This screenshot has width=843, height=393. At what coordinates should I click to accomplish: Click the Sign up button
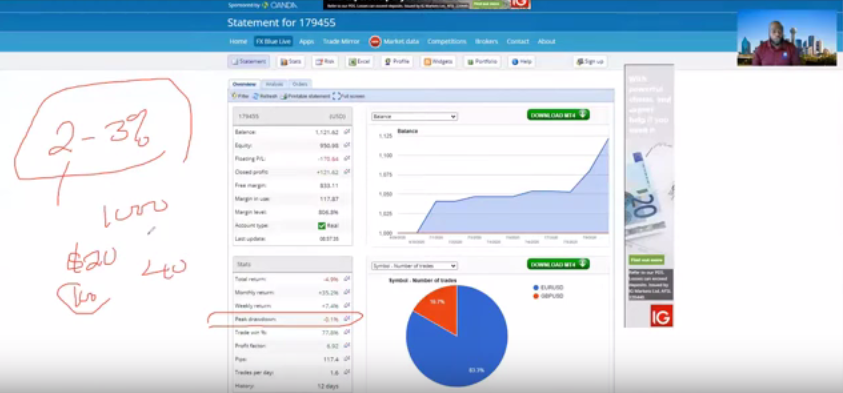pyautogui.click(x=590, y=62)
